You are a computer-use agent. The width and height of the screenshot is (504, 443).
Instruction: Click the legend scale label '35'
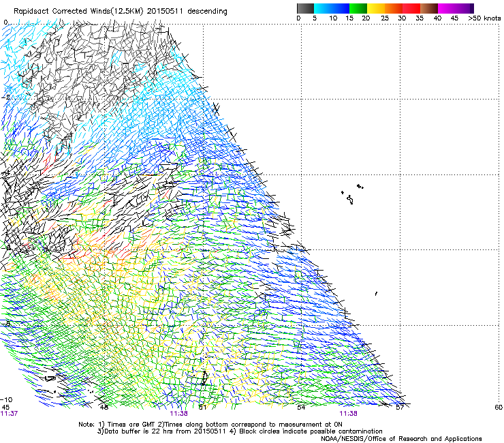coord(420,18)
